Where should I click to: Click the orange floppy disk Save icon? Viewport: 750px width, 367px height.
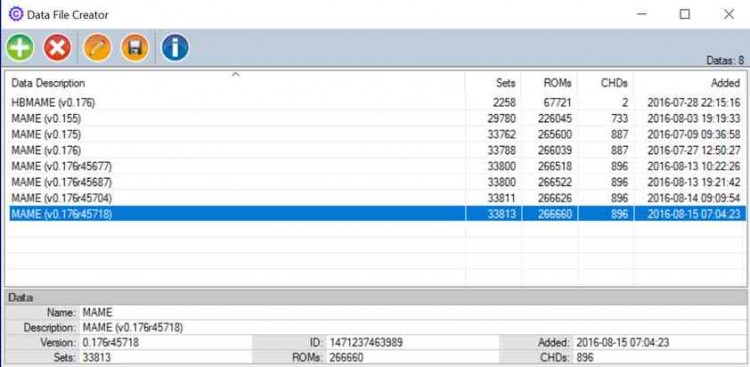coord(134,48)
